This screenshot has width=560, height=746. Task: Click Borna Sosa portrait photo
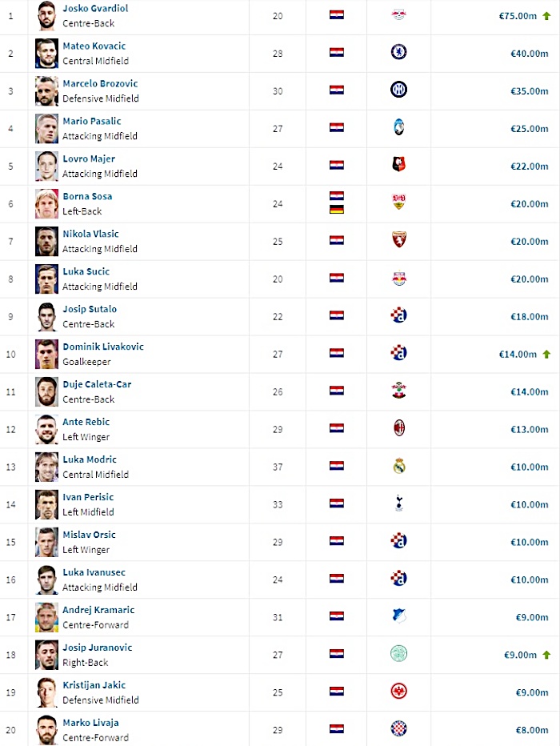(46, 203)
